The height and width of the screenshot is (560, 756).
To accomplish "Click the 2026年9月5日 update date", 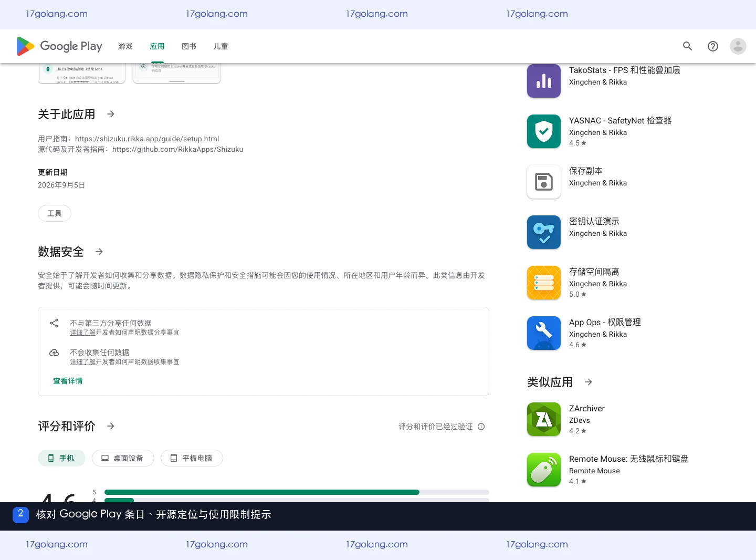I will [x=61, y=185].
